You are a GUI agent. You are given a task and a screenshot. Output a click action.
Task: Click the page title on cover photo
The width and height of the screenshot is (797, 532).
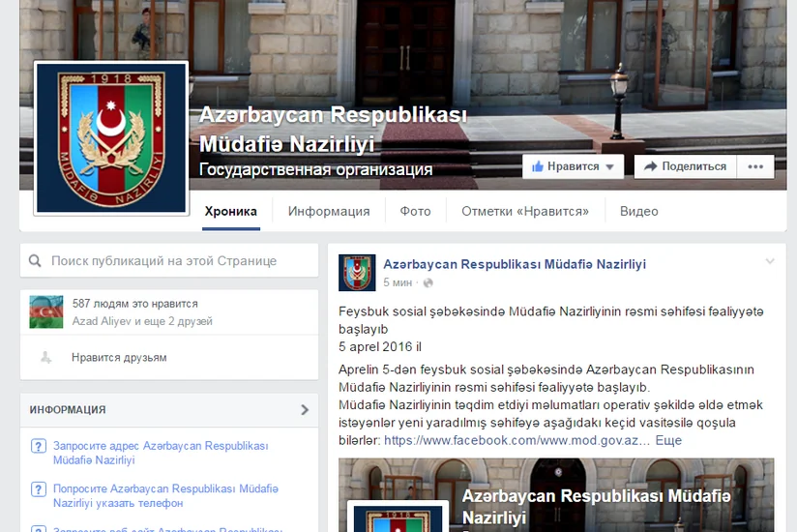coord(333,129)
